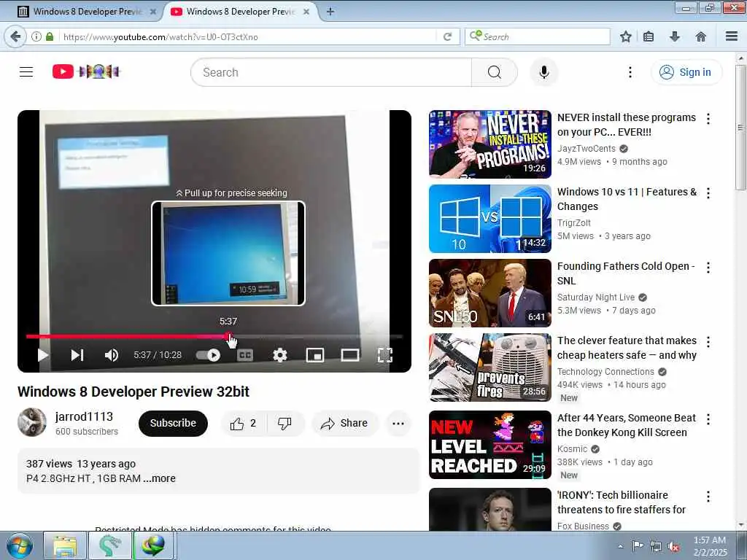This screenshot has height=560, width=747.
Task: View site information icon in the address bar
Action: click(36, 36)
